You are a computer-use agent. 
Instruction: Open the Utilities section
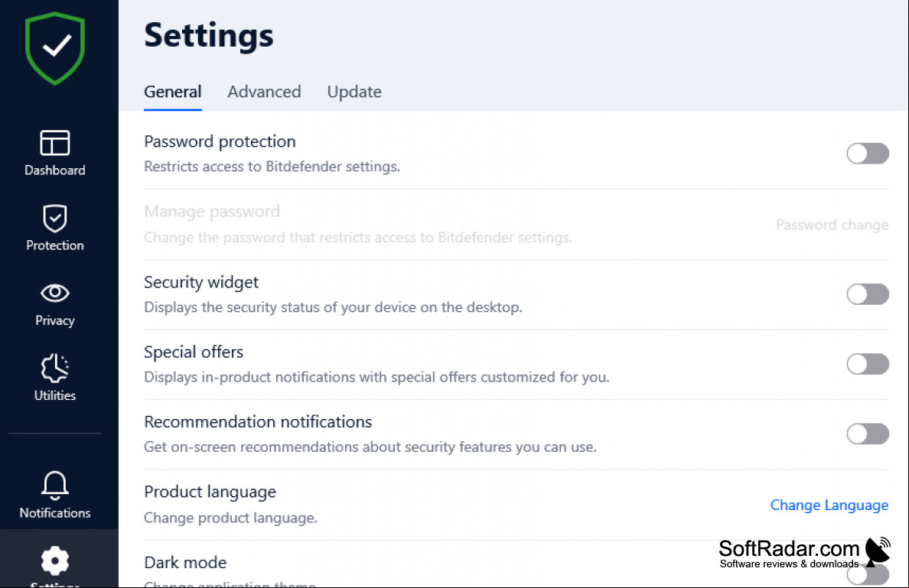(55, 378)
